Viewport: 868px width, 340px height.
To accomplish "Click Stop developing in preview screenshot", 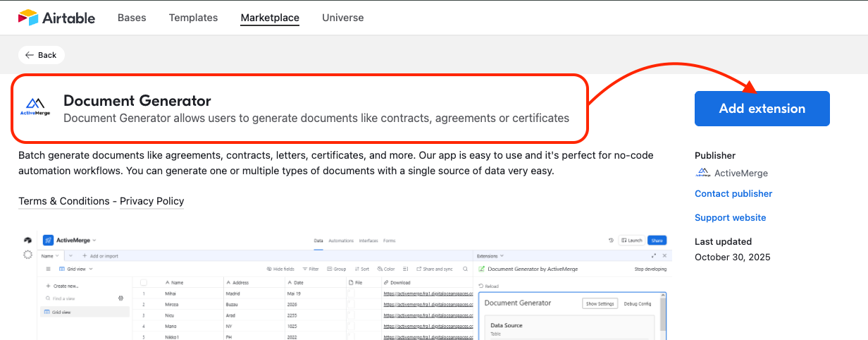I will pyautogui.click(x=650, y=269).
